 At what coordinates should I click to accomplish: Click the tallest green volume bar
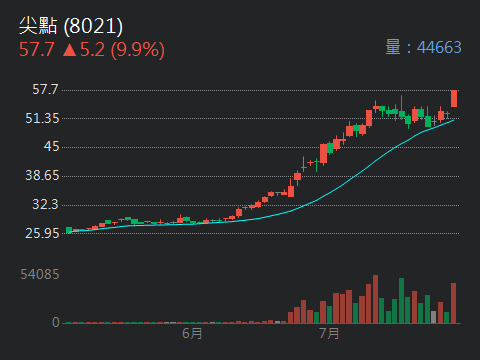tap(401, 300)
